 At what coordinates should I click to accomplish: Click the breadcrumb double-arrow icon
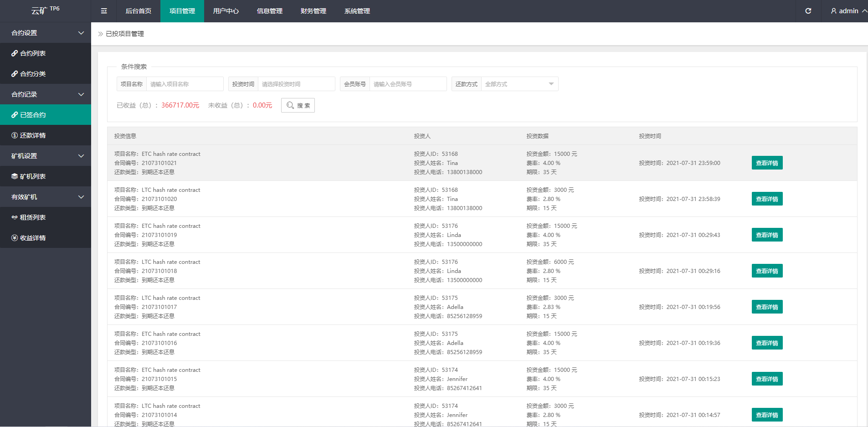101,34
